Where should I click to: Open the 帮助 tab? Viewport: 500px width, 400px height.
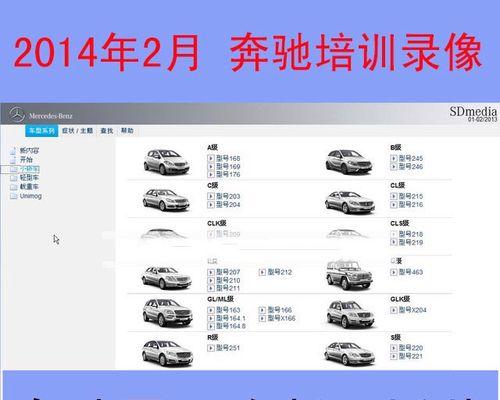click(127, 131)
